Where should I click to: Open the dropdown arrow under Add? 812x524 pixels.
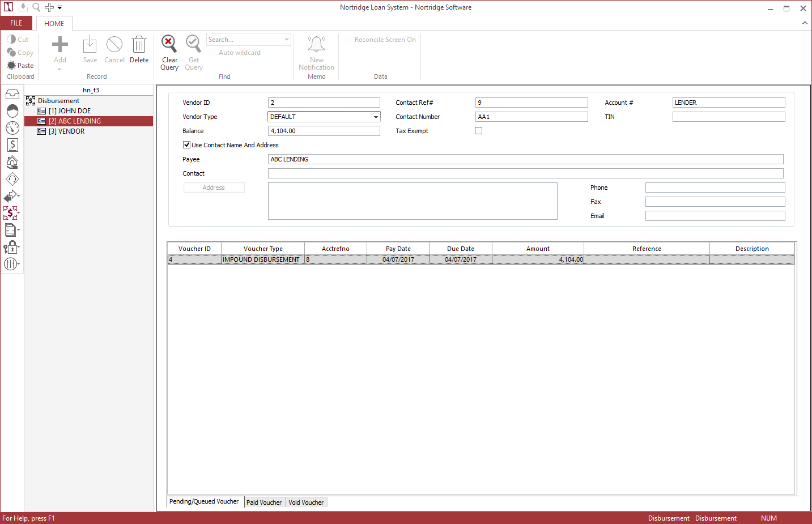[59, 70]
